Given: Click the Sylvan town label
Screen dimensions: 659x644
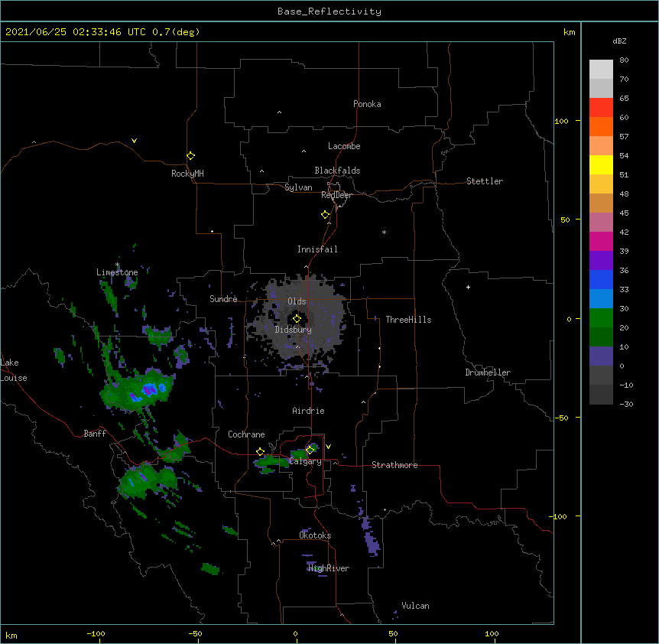Looking at the screenshot, I should [298, 187].
